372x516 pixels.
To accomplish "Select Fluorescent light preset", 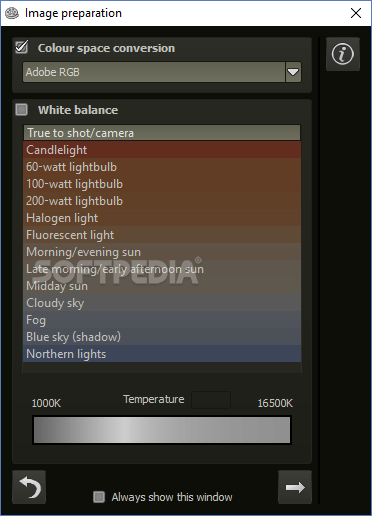I will [x=162, y=235].
